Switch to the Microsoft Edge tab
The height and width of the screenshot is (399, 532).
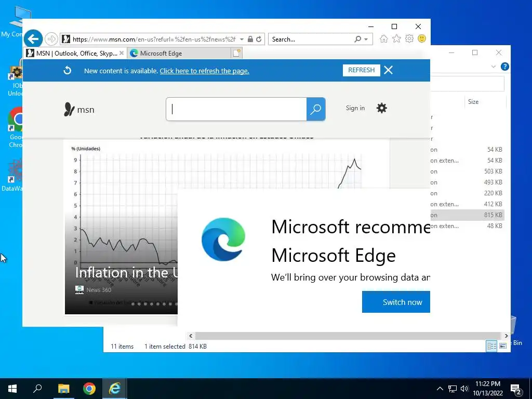(x=179, y=54)
